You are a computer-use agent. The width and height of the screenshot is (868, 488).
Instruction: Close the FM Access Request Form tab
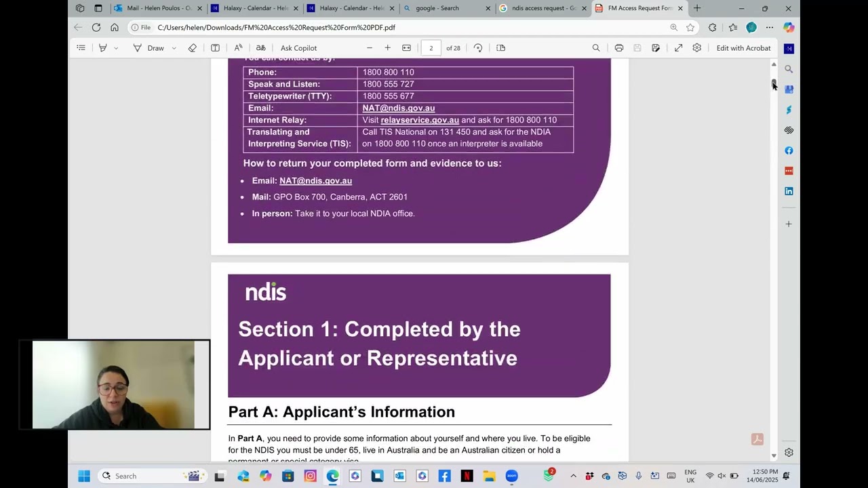(680, 8)
